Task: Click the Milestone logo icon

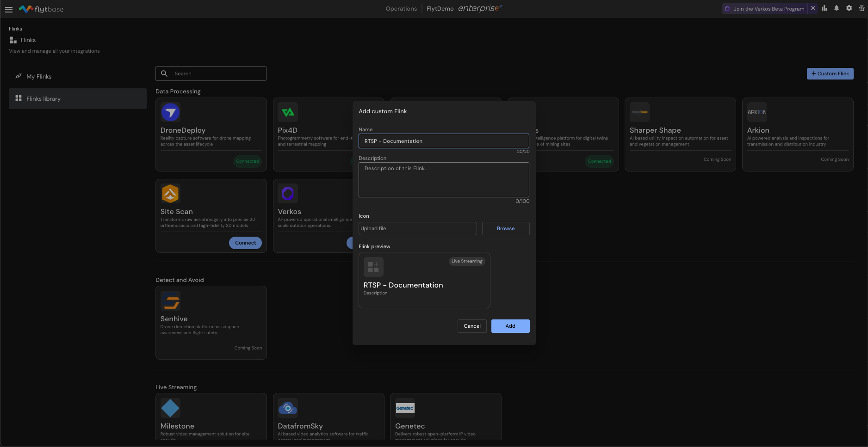Action: click(170, 408)
